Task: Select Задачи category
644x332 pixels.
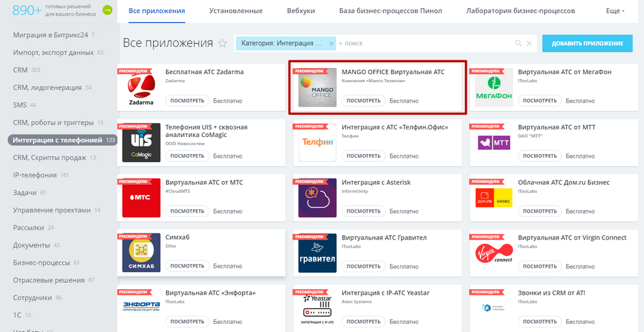Action: click(30, 192)
